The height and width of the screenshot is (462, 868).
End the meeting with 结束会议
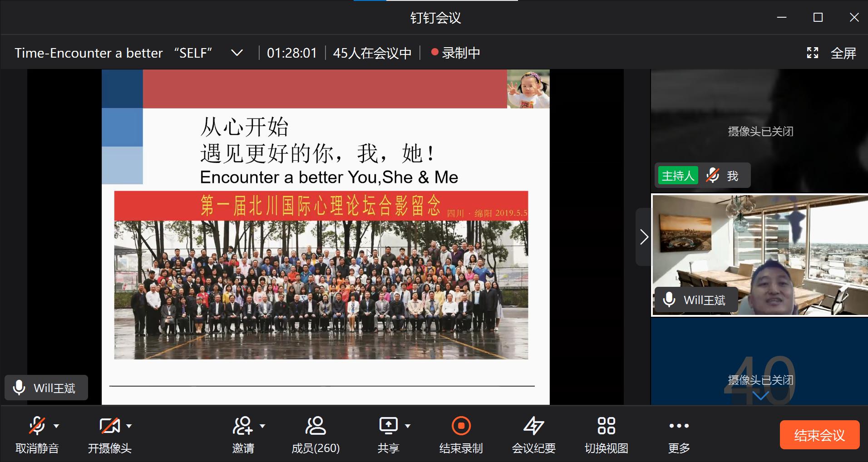[x=819, y=435]
